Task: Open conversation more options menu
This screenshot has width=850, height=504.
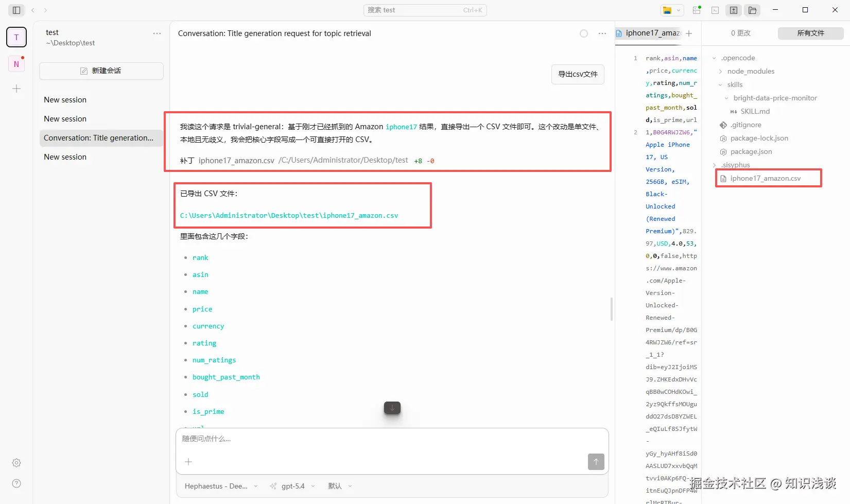Action: [x=602, y=33]
